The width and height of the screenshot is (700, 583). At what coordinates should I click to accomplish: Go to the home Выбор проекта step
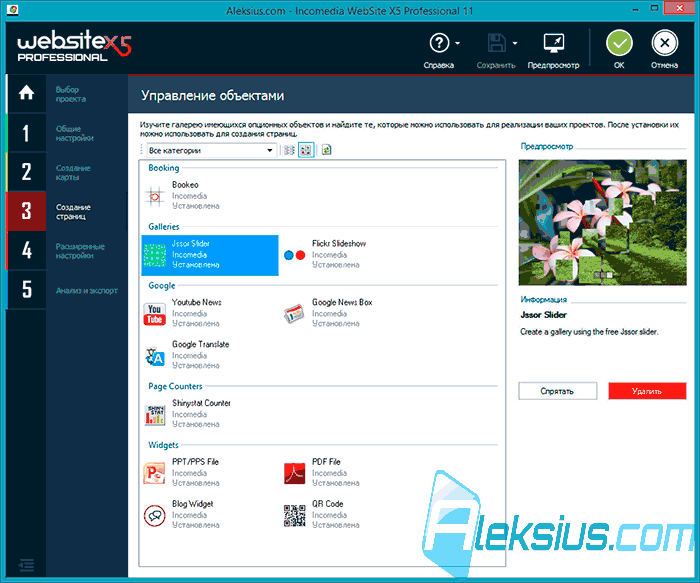pos(26,93)
